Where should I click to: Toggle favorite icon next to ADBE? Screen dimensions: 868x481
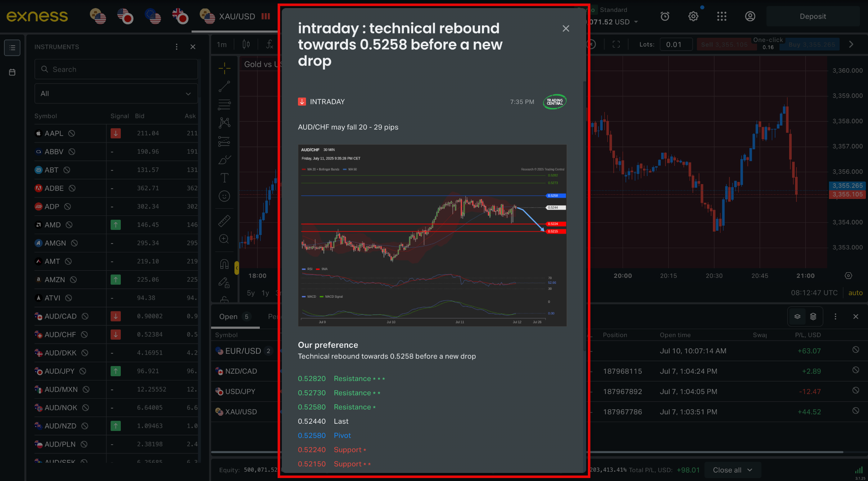click(72, 188)
